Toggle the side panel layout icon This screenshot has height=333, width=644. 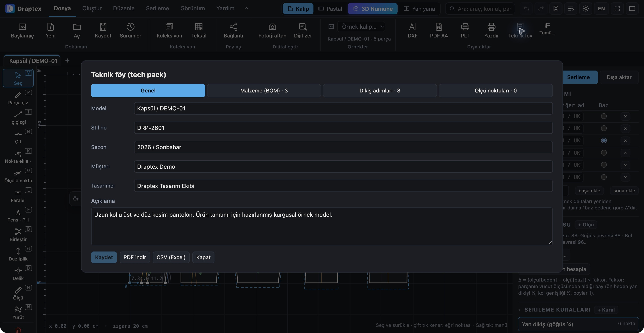[x=632, y=9]
